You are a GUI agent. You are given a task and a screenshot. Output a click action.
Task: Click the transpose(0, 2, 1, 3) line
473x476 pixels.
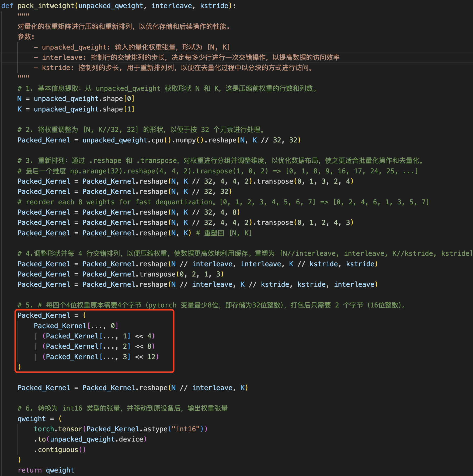[121, 274]
